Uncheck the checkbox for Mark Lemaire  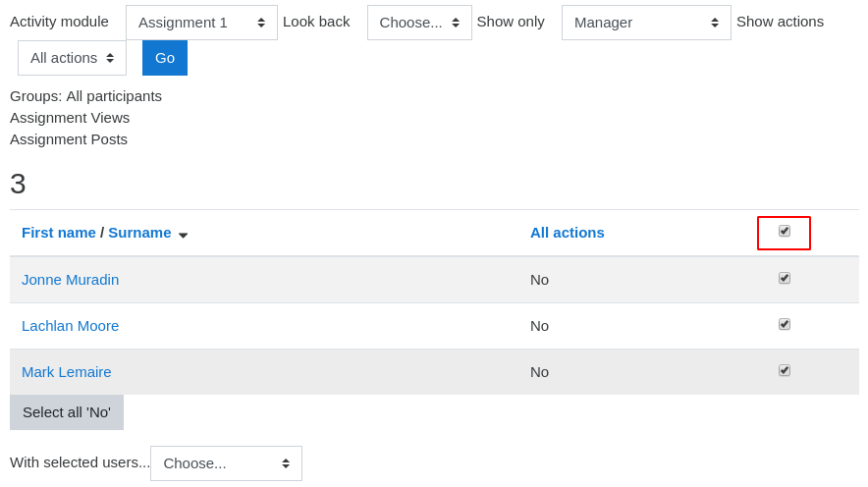(x=784, y=371)
